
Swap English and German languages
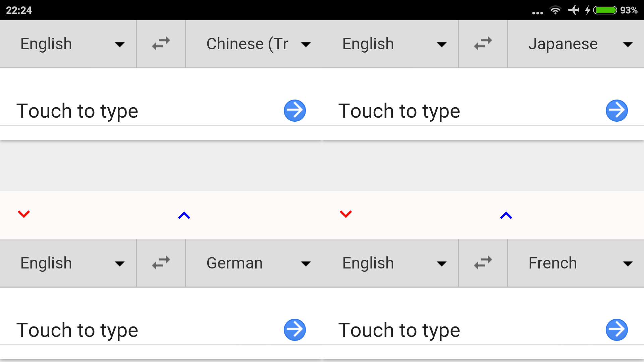point(161,263)
